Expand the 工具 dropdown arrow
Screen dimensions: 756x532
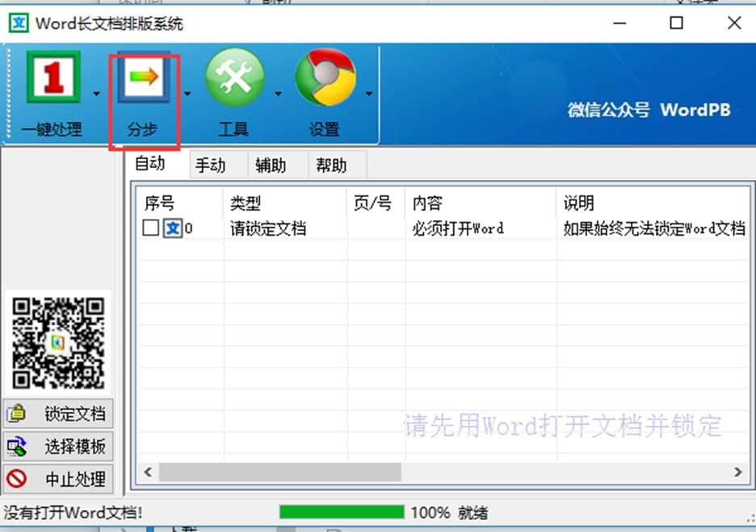tap(279, 94)
